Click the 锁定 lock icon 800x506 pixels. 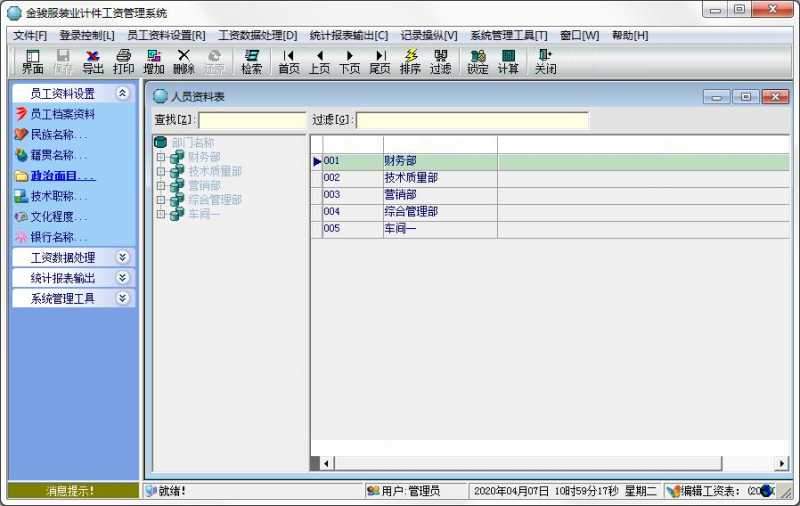point(478,62)
